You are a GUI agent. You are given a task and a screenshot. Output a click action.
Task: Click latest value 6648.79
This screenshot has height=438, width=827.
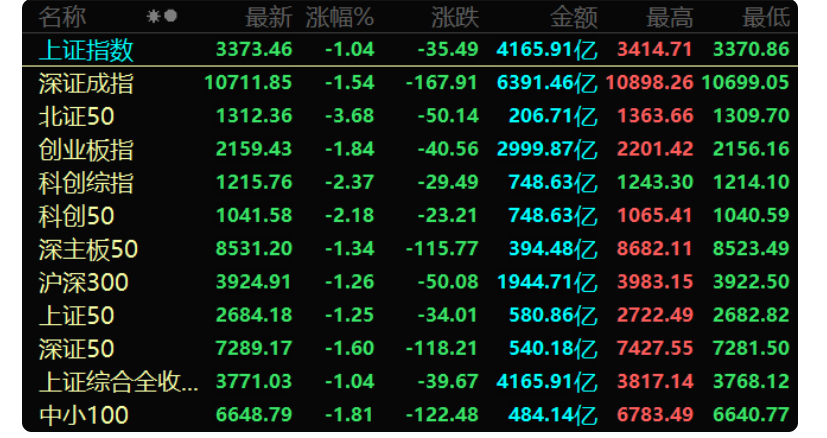pyautogui.click(x=254, y=415)
